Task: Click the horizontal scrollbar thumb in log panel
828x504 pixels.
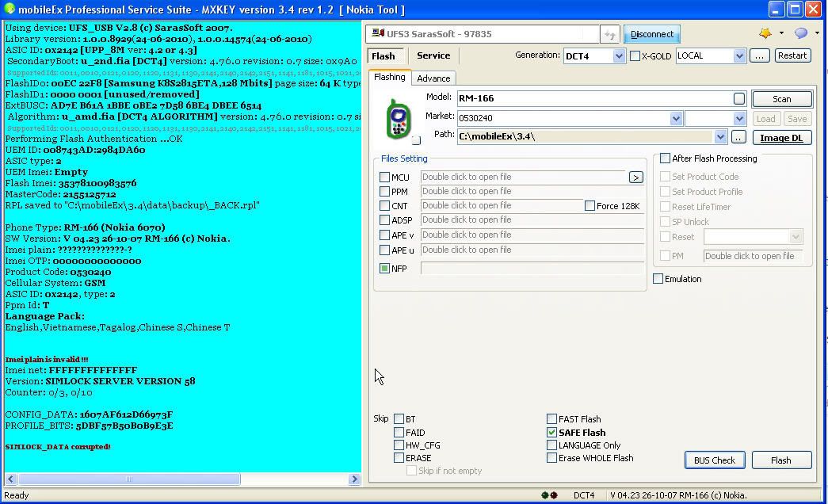Action: coord(129,479)
